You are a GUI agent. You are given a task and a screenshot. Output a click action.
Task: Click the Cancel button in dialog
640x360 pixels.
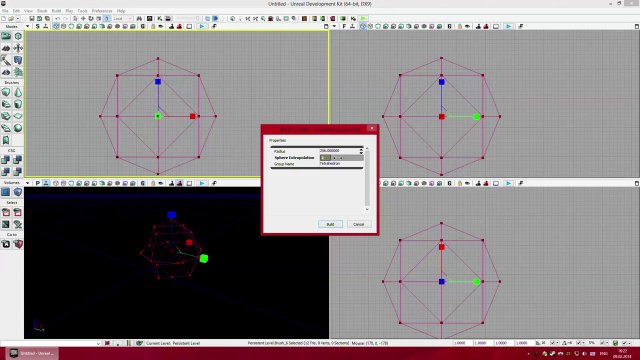click(x=358, y=224)
